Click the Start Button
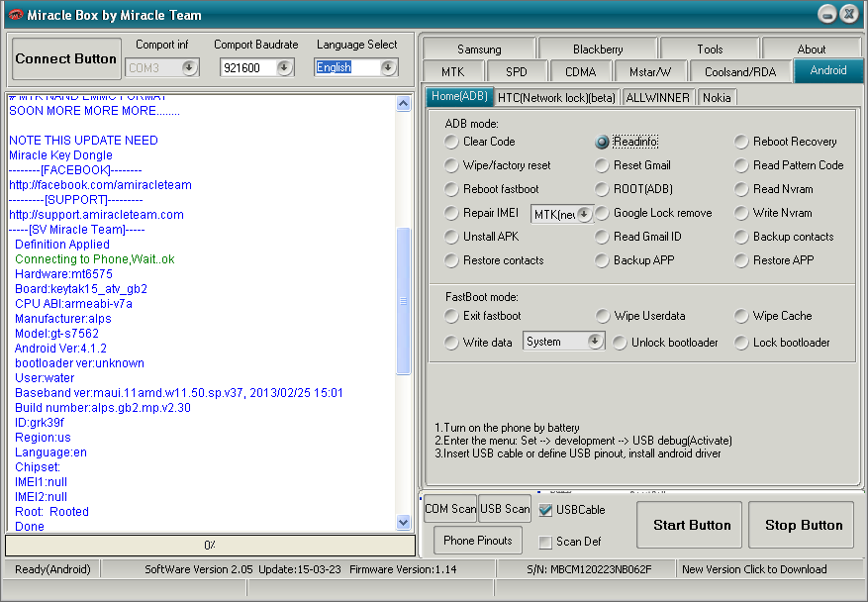This screenshot has height=602, width=868. click(689, 525)
